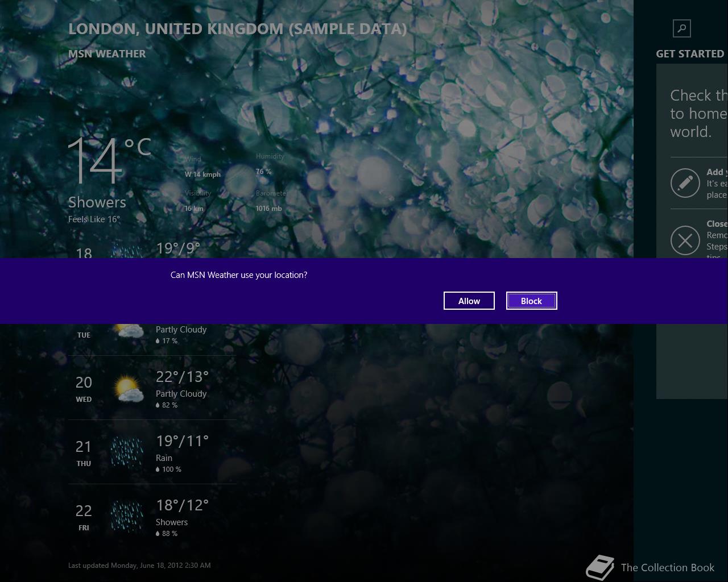Click the location permission question text
Image resolution: width=728 pixels, height=582 pixels.
click(239, 275)
